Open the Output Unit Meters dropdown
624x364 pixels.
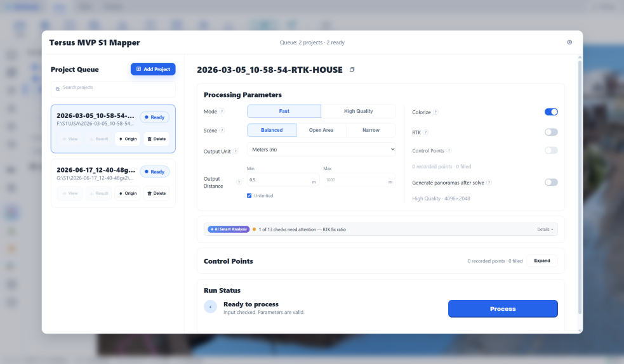click(322, 150)
